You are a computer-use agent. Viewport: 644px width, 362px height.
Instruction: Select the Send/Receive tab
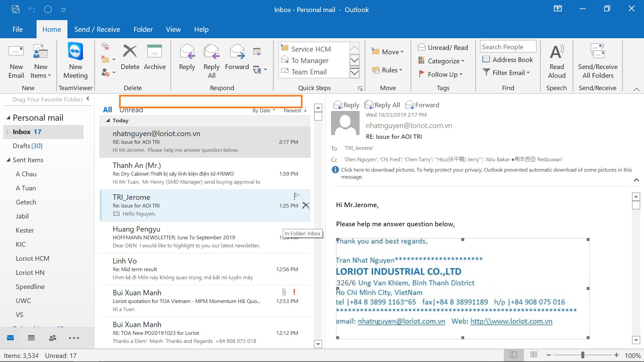[x=97, y=29]
